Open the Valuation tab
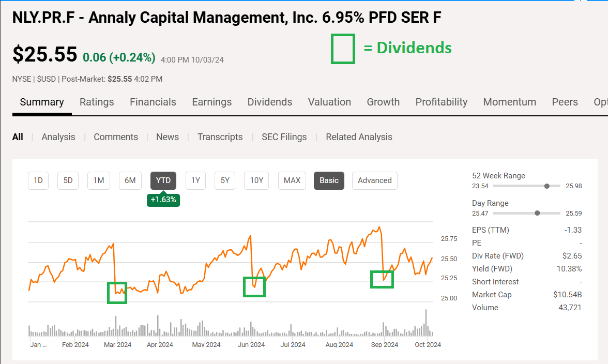This screenshot has width=608, height=364. tap(329, 102)
